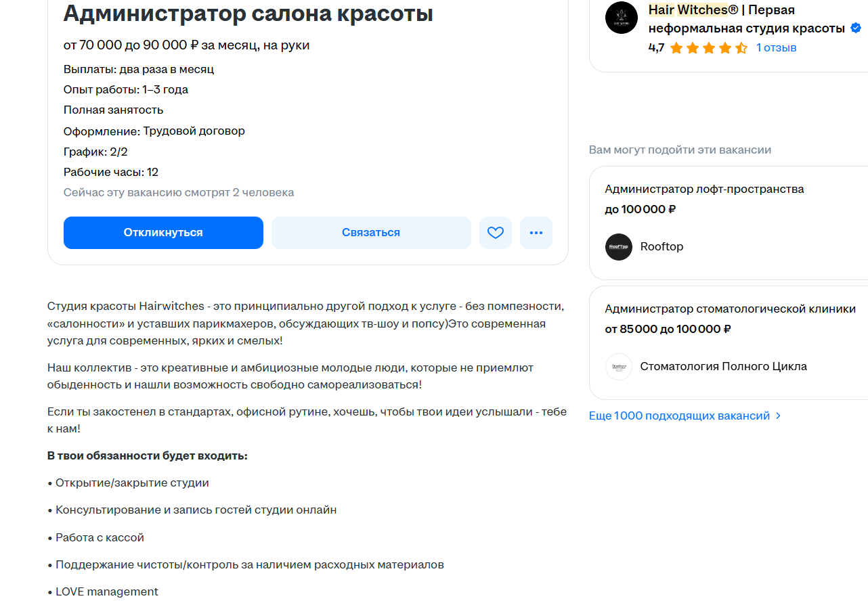Viewport: 868px width, 605px height.
Task: Open the three-dots more options button
Action: click(536, 233)
